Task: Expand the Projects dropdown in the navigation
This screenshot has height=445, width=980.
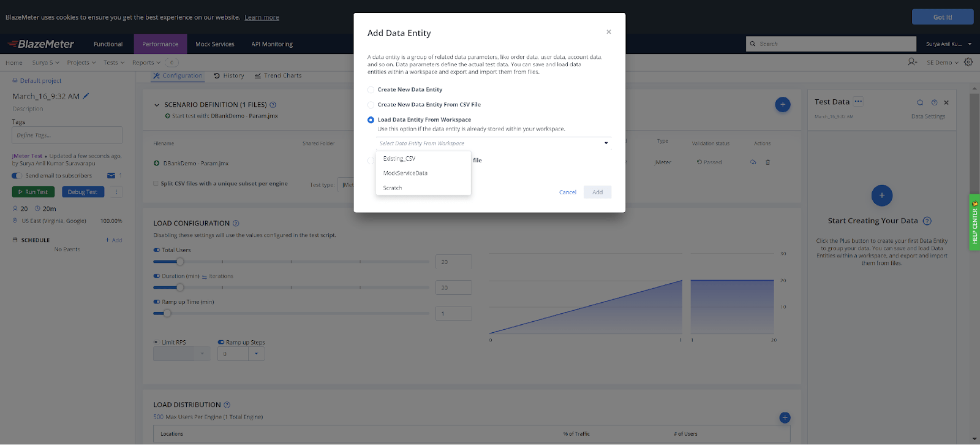Action: click(81, 63)
